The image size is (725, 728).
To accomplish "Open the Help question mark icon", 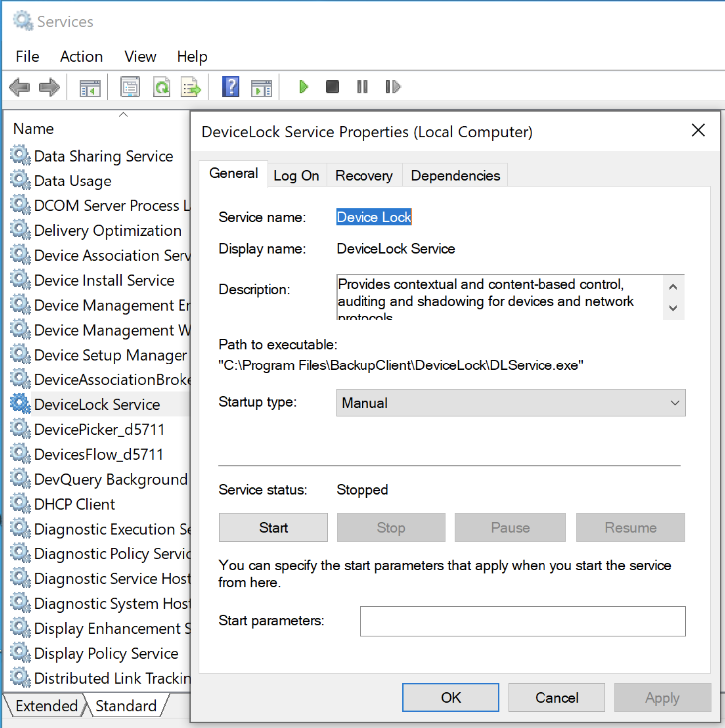I will pyautogui.click(x=231, y=87).
